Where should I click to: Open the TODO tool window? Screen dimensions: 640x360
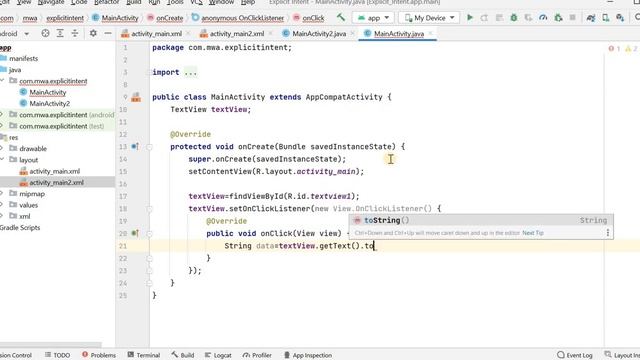[58, 355]
